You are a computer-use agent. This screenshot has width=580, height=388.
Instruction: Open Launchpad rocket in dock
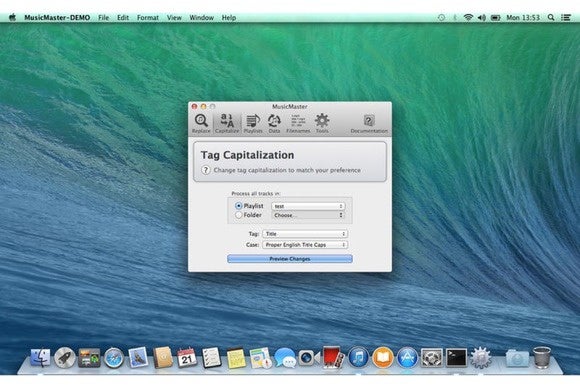(x=65, y=358)
